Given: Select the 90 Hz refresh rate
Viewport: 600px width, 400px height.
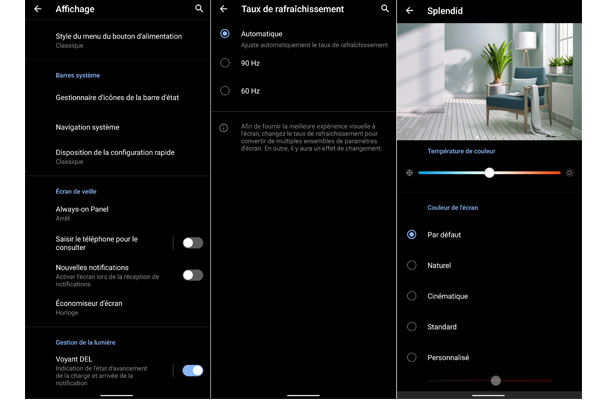Looking at the screenshot, I should pos(224,63).
